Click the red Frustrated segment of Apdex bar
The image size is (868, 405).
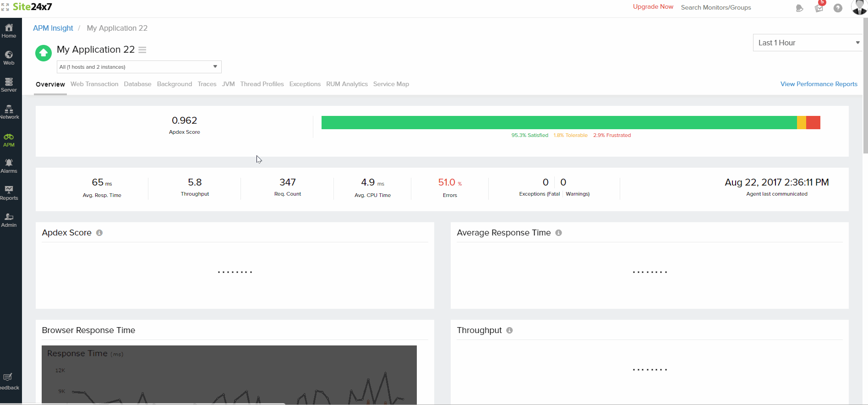click(x=813, y=123)
